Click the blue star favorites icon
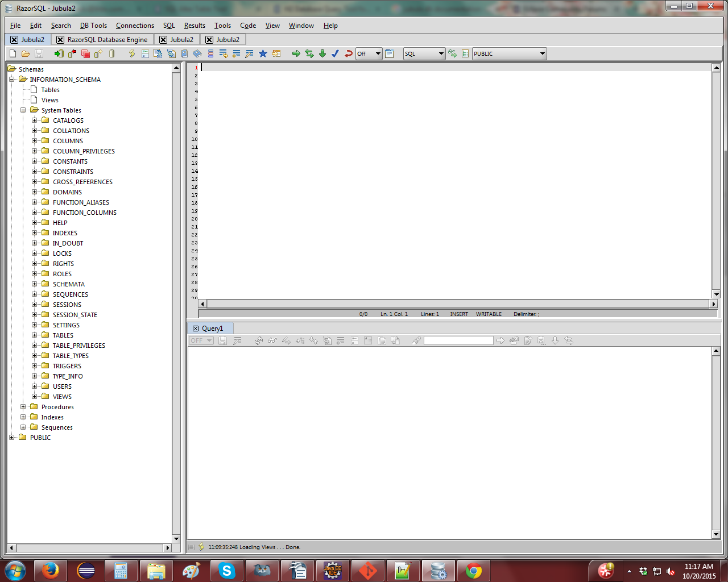728x582 pixels. point(263,53)
